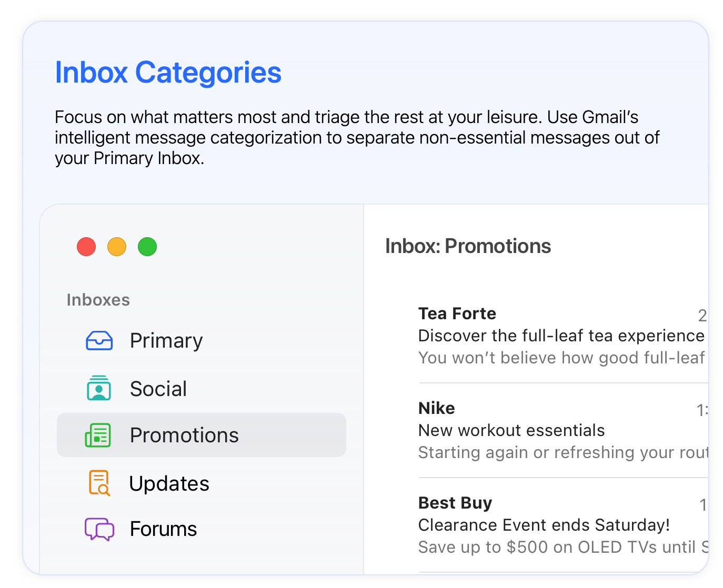Viewport: 723px width, 588px height.
Task: Click Best Buy's "Clearance Event ends Saturday!" subject
Action: (544, 525)
